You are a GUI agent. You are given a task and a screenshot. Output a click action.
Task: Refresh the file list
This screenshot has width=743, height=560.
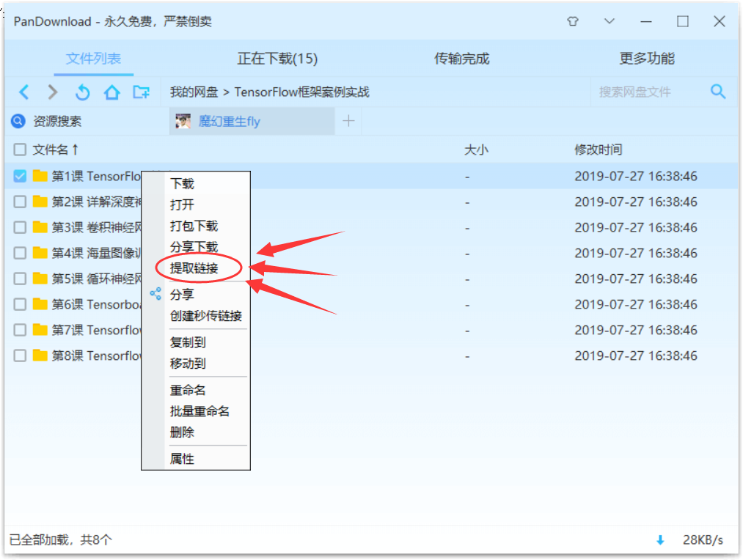[x=82, y=92]
